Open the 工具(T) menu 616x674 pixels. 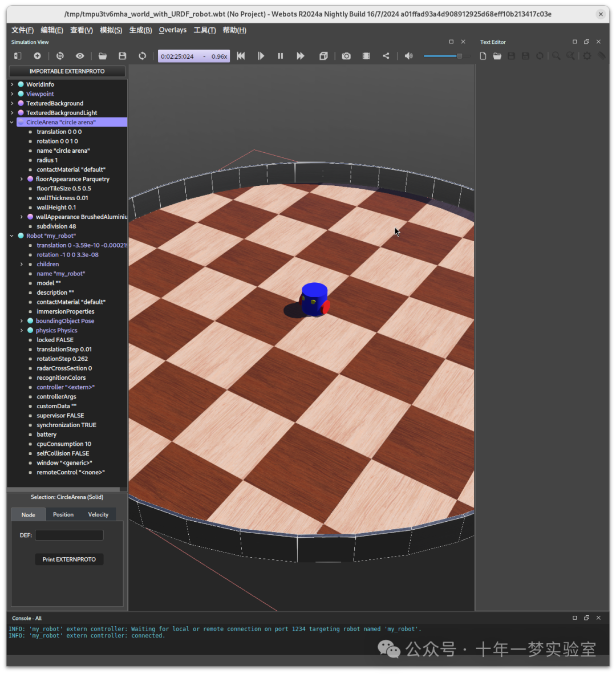(205, 30)
